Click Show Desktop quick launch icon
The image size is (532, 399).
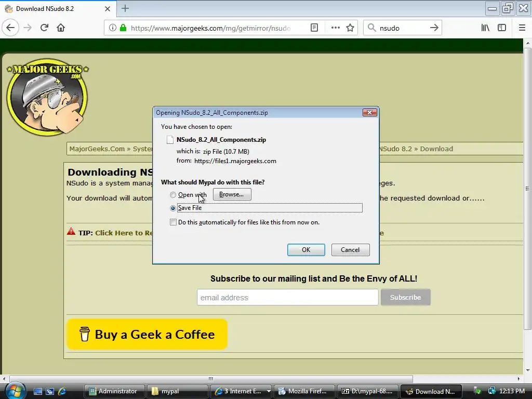click(37, 391)
